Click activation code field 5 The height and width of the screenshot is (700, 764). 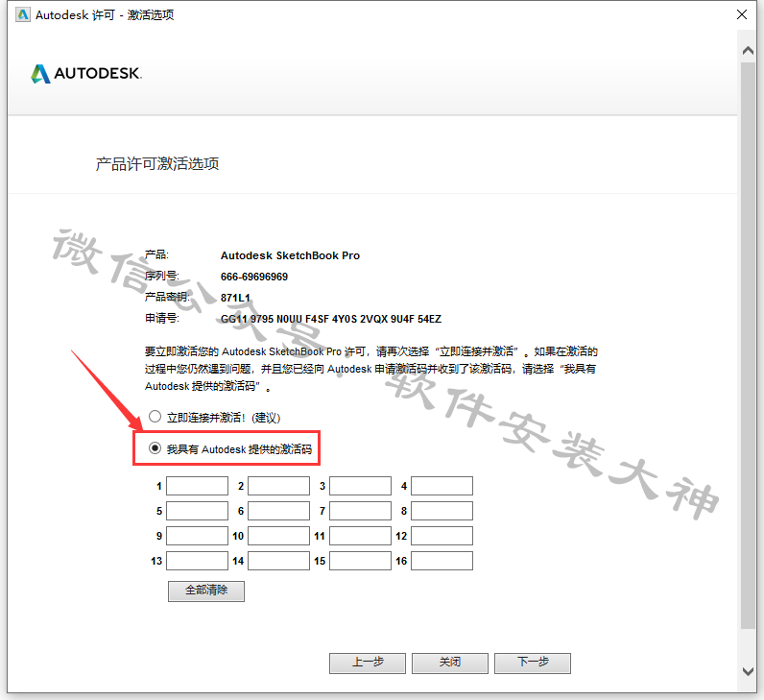[198, 511]
